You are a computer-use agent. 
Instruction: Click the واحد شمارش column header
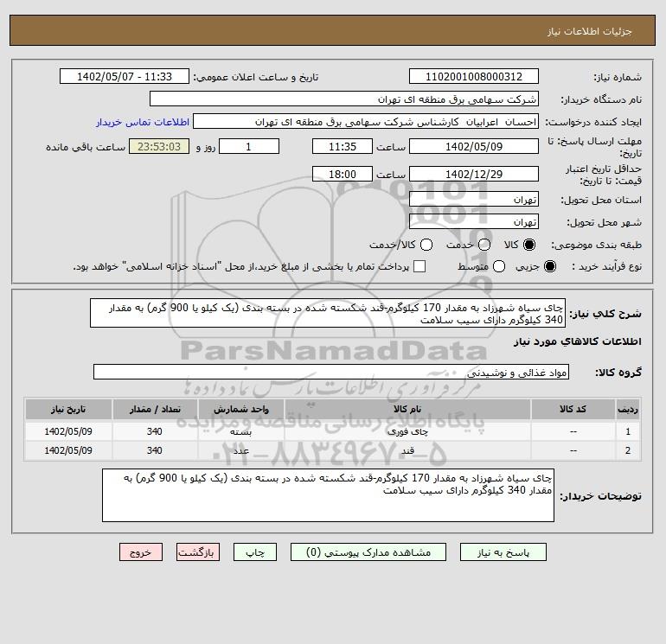pos(240,409)
